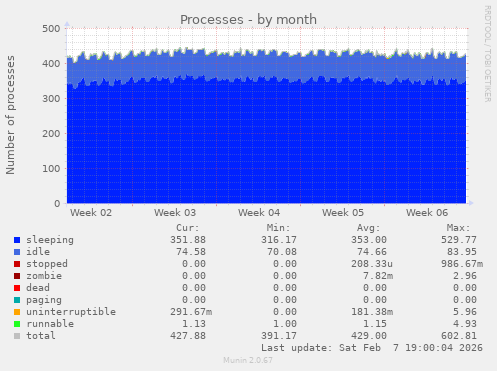The width and height of the screenshot is (497, 371).
Task: Click the zombie max value 2.96
Action: click(x=465, y=276)
